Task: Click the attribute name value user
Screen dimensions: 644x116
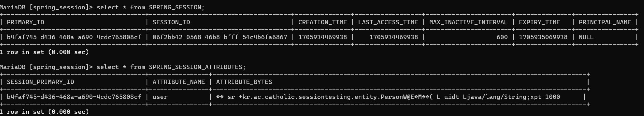Action: click(160, 97)
